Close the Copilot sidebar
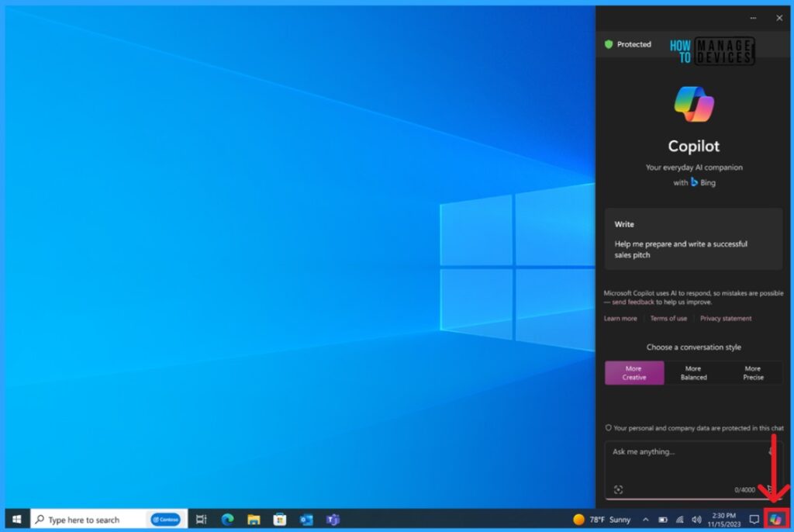 point(779,18)
